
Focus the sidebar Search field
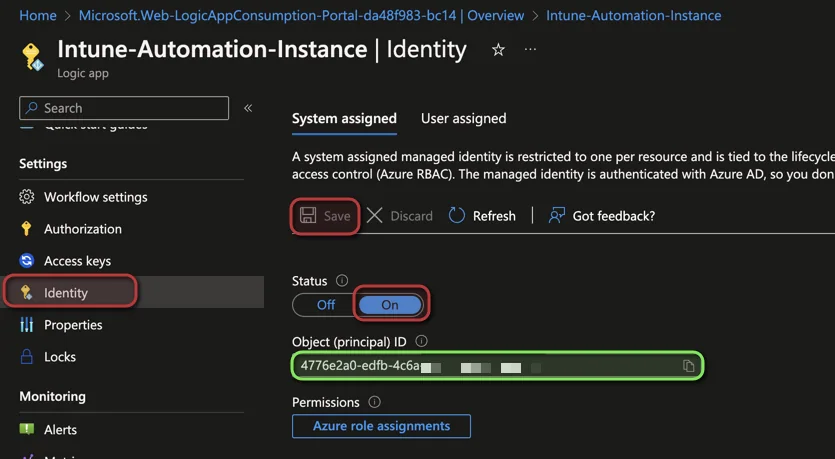(x=124, y=108)
